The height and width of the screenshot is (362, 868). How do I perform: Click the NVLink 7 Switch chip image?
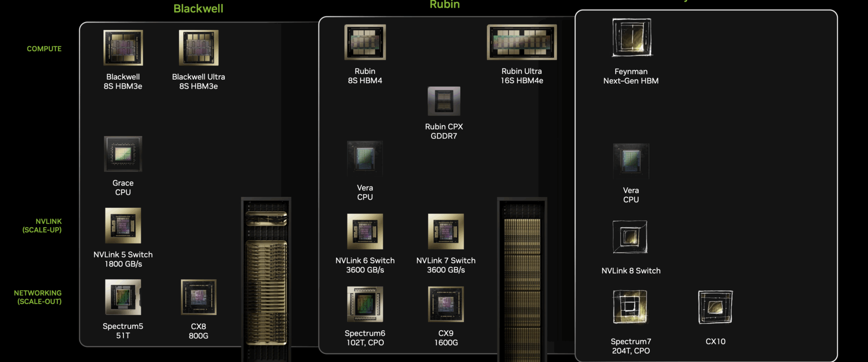pos(446,231)
